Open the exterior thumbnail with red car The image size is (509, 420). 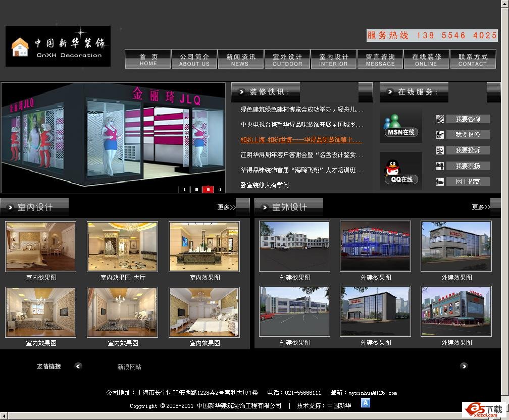pos(294,311)
